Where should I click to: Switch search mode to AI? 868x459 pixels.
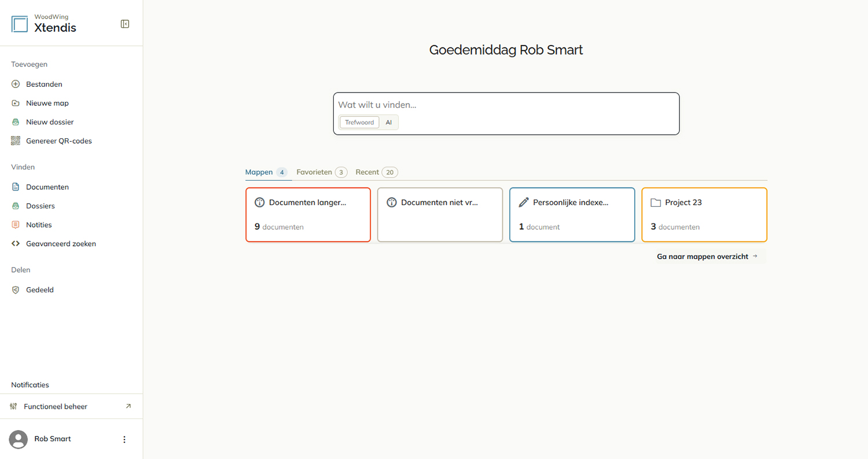coord(389,122)
